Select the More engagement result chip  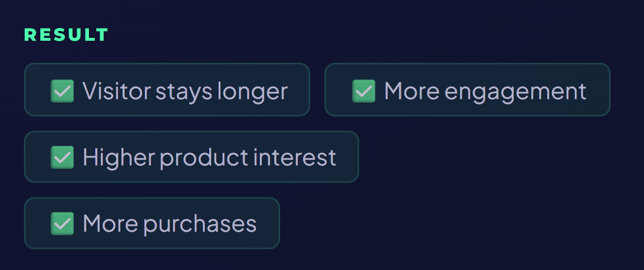(x=468, y=89)
